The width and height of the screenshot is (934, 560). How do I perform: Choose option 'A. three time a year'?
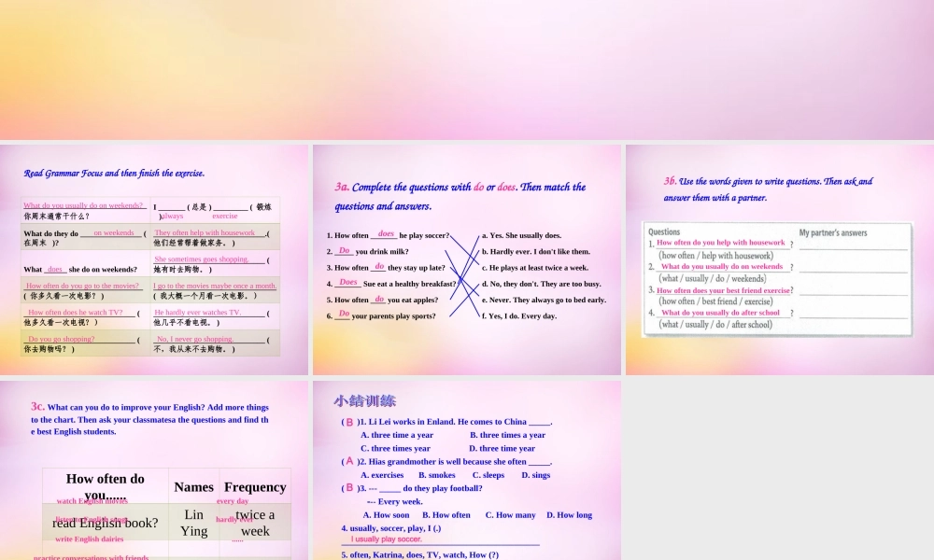[397, 435]
